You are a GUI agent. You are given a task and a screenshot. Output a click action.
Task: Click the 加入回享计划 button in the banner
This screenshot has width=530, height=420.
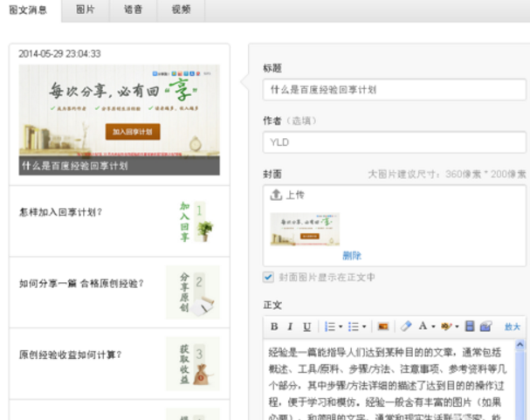(x=133, y=132)
